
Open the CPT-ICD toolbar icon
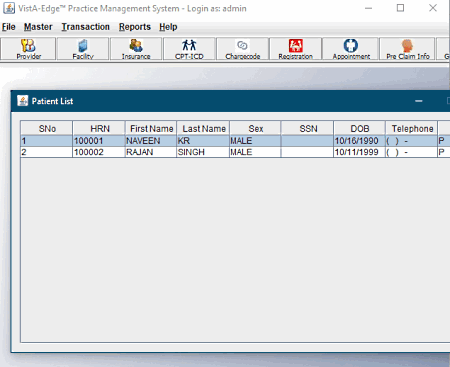[189, 49]
